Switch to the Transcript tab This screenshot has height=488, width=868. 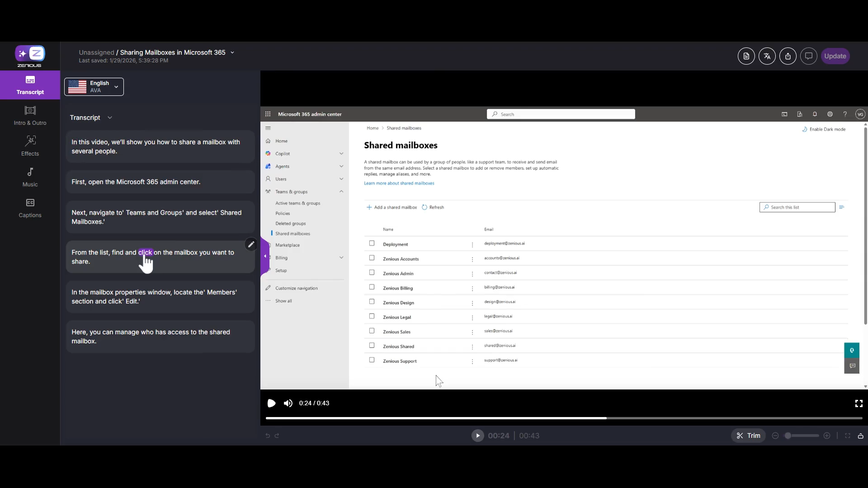coord(30,84)
